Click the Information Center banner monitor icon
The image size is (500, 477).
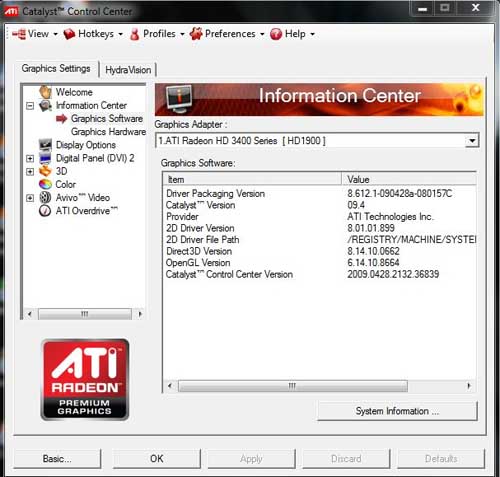pyautogui.click(x=179, y=99)
